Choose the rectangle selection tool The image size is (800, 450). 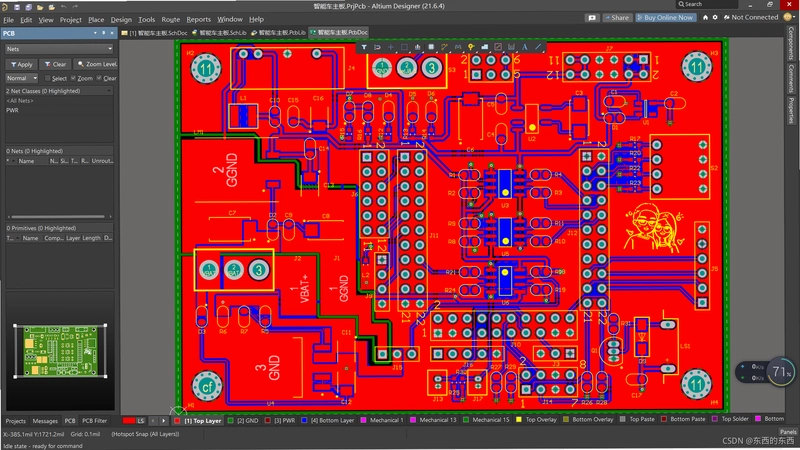point(404,47)
